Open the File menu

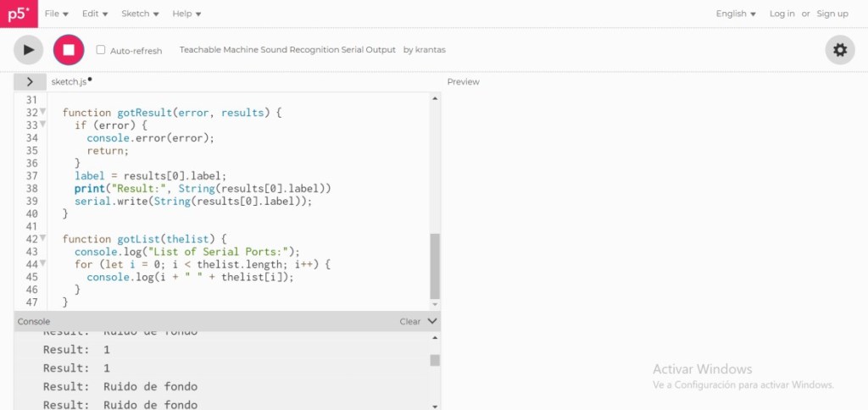click(56, 14)
